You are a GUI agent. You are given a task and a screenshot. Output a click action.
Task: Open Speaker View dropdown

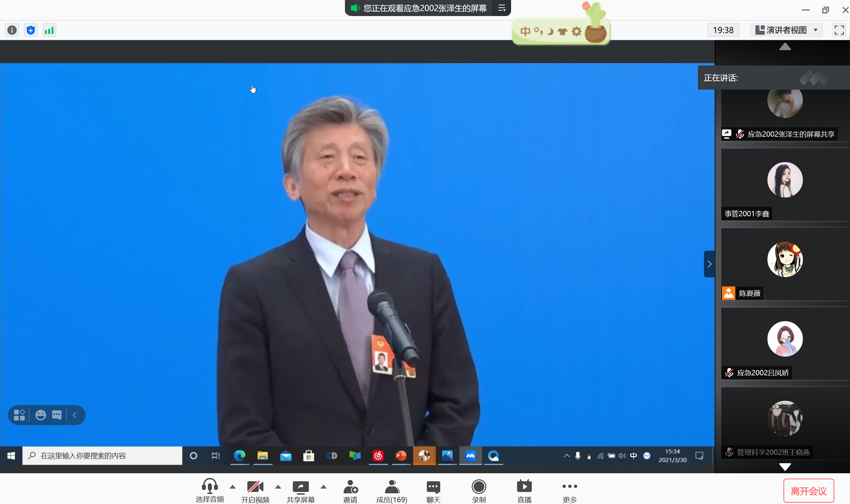[785, 30]
